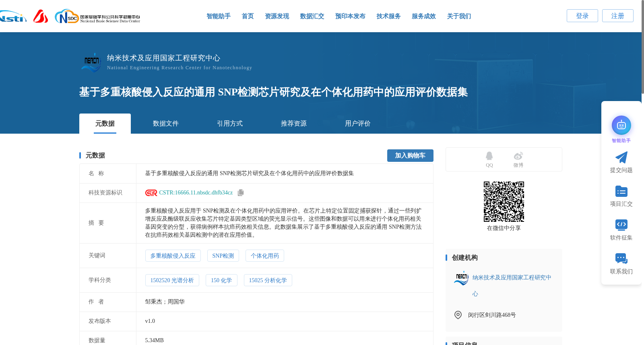
Task: Open the software collection code icon
Action: click(x=621, y=225)
